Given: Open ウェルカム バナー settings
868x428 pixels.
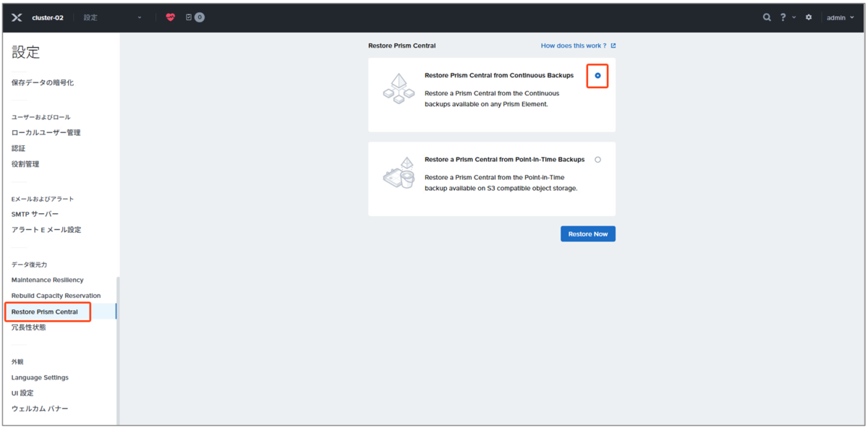Looking at the screenshot, I should [40, 409].
